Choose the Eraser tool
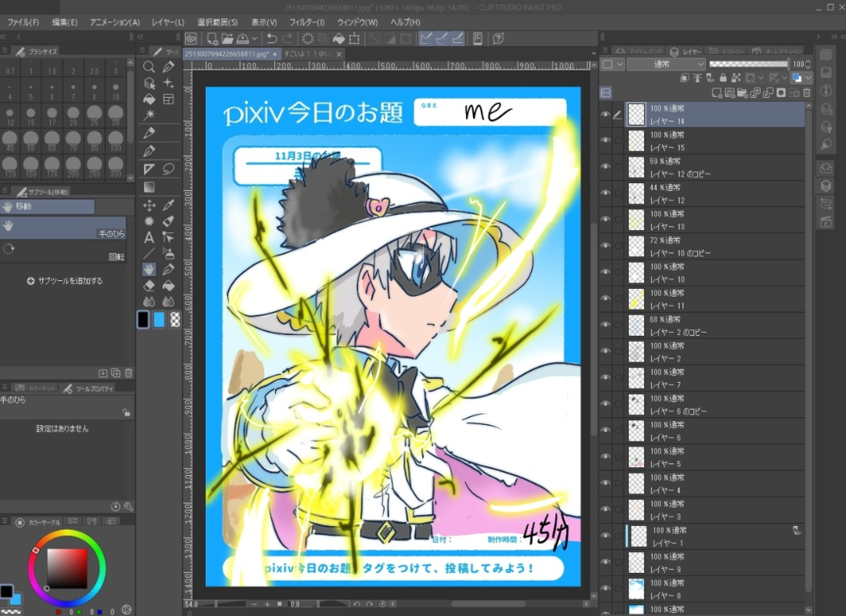Viewport: 846px width, 616px height. [149, 286]
